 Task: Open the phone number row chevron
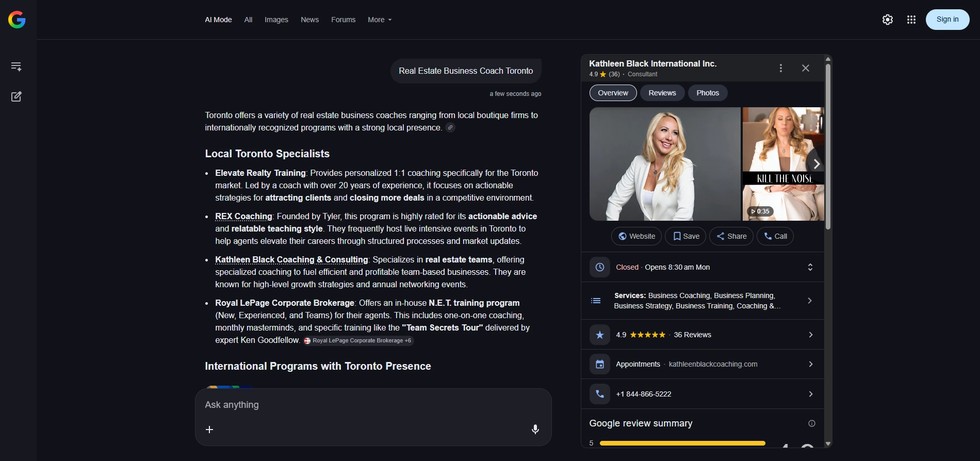[x=811, y=394]
